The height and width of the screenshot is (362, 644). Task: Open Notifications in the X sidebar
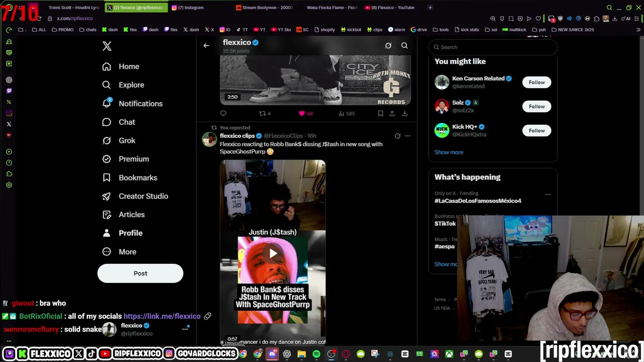132,104
